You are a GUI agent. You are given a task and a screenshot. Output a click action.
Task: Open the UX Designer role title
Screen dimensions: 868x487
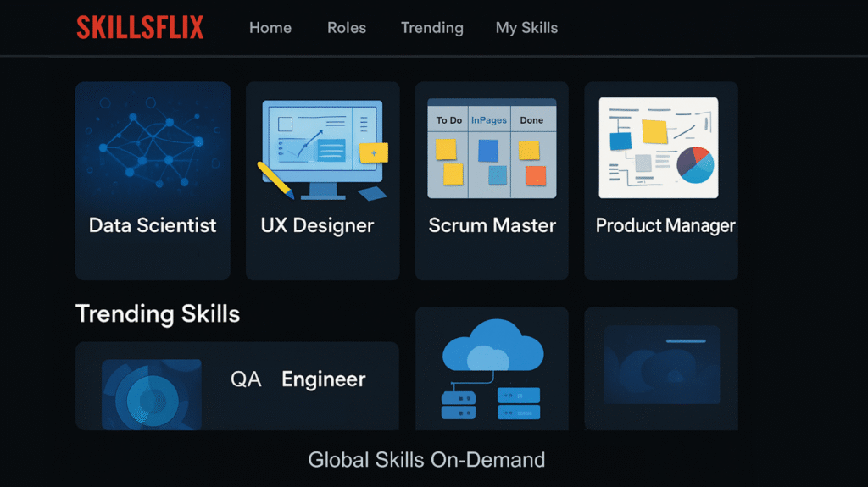pos(317,225)
